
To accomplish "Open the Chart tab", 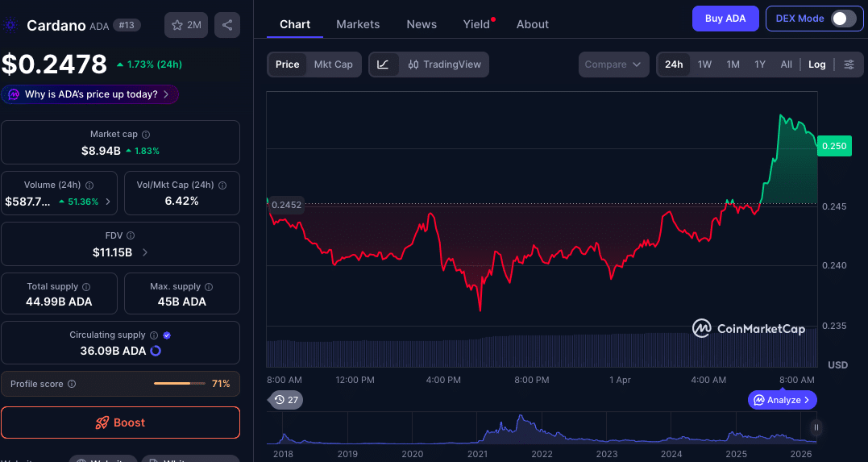I will (x=295, y=24).
